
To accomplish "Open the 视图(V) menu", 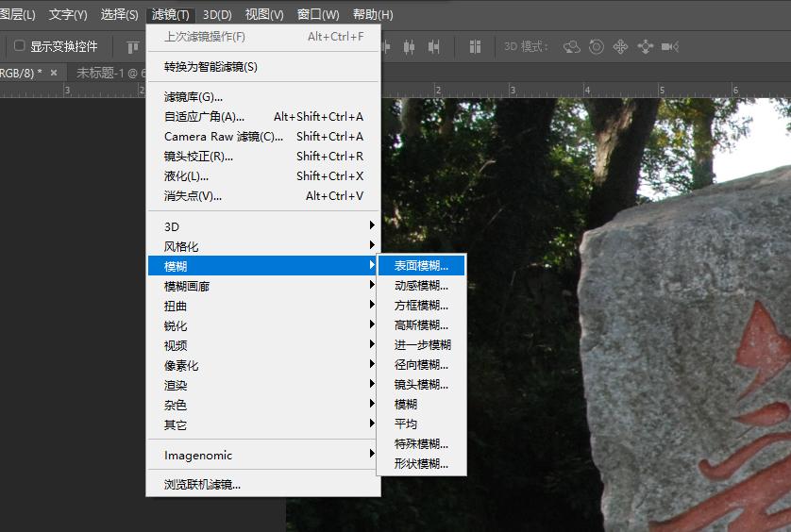I will click(264, 15).
